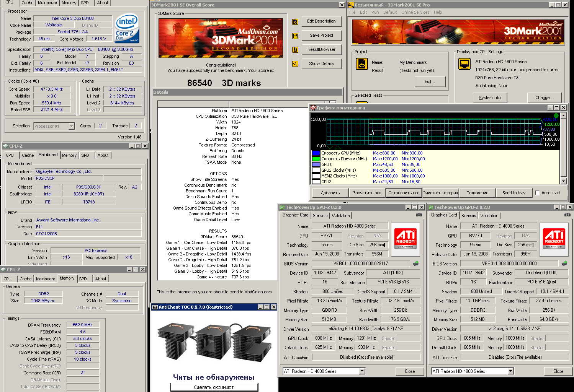Switch to Validation tab in right GPU-Z
Image resolution: width=574 pixels, height=392 pixels.
click(x=489, y=216)
